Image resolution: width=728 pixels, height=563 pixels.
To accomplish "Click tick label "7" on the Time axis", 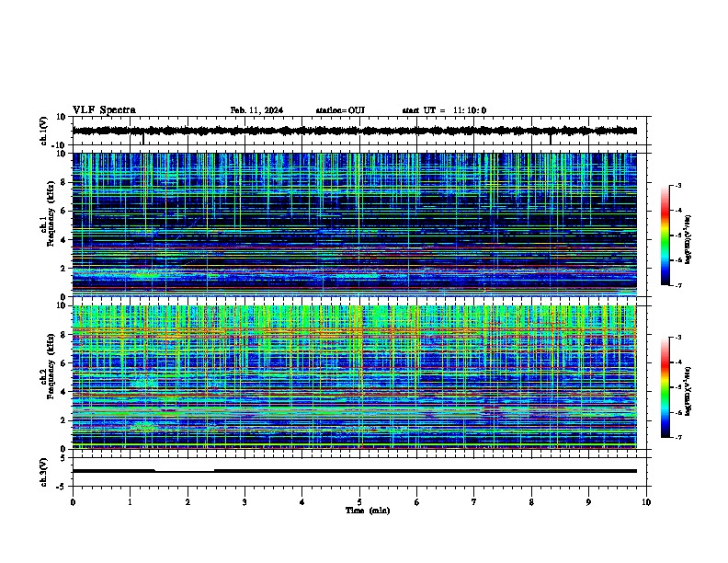I will [x=474, y=502].
